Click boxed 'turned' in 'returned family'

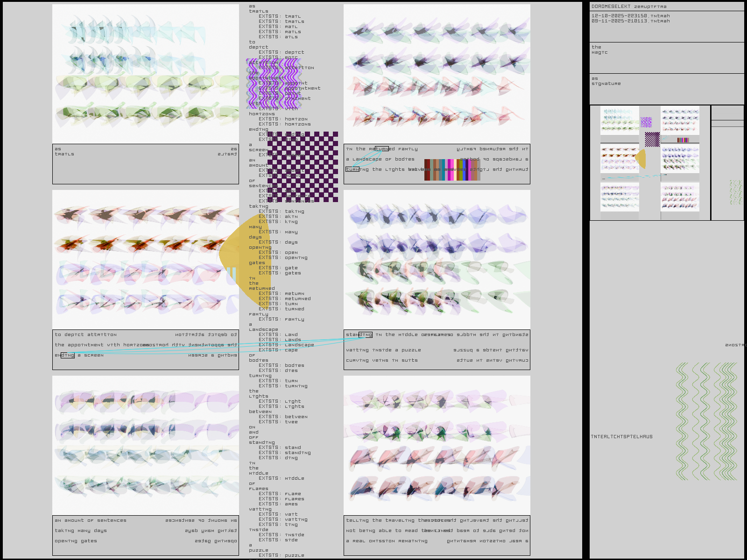tap(382, 149)
